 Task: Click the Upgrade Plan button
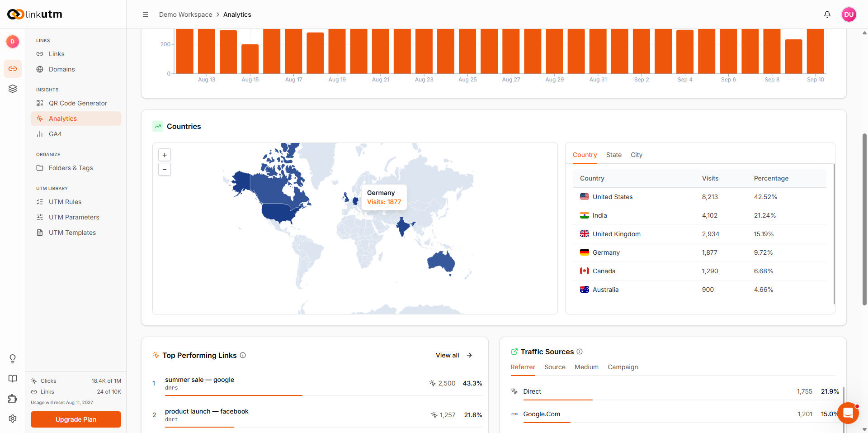coord(76,419)
